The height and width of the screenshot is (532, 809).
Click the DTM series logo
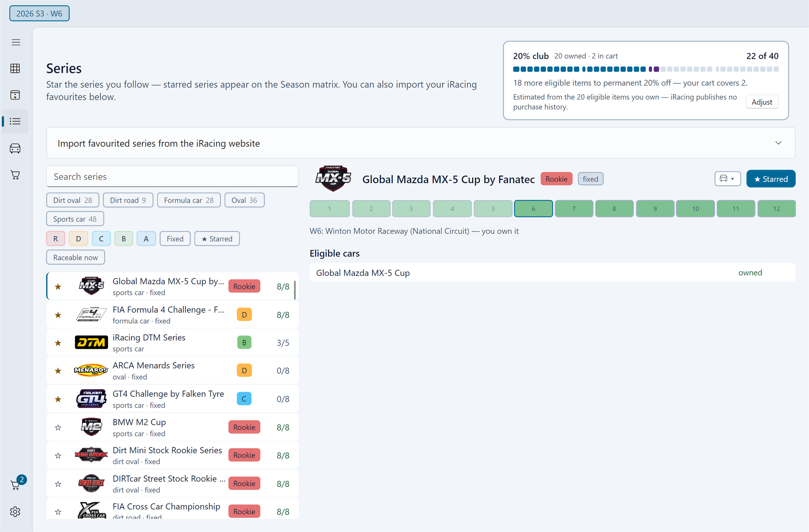pyautogui.click(x=91, y=342)
